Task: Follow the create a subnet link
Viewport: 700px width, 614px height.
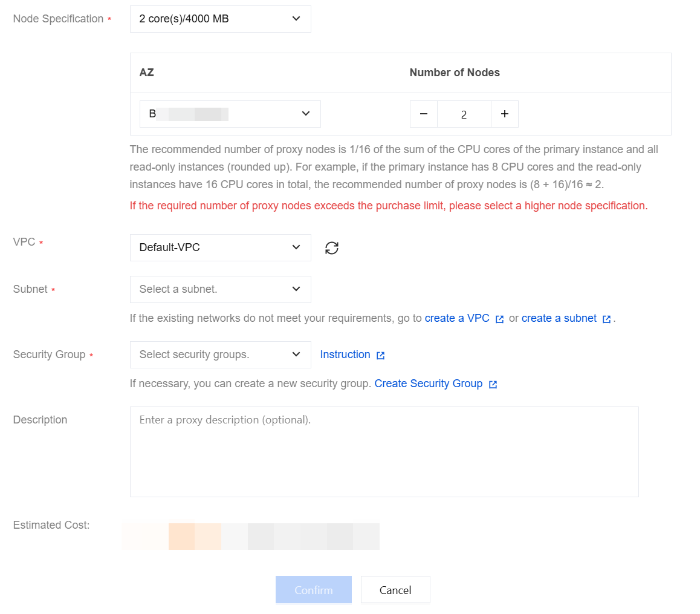Action: pos(559,318)
